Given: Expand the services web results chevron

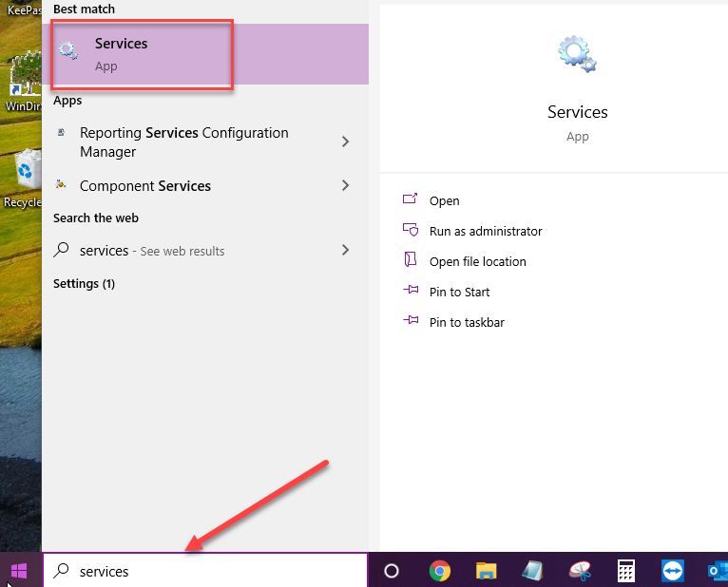Looking at the screenshot, I should pyautogui.click(x=345, y=250).
